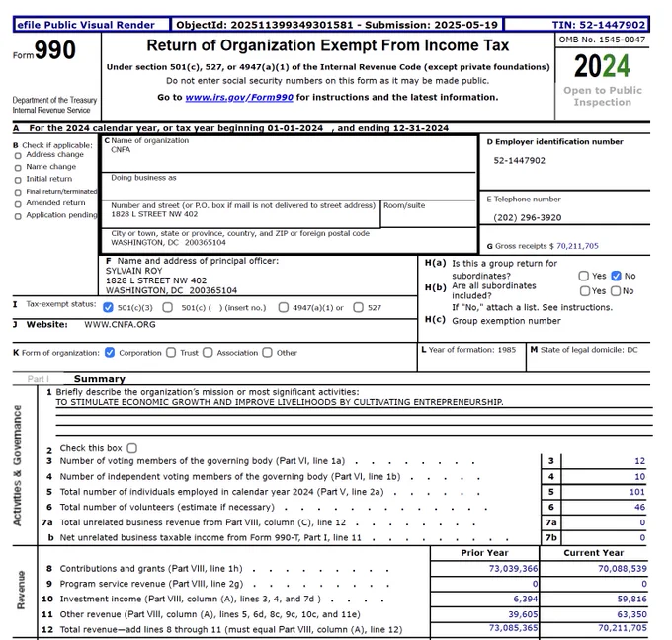Click gross receipts value 70,211,705
672x640 pixels.
coord(577,246)
